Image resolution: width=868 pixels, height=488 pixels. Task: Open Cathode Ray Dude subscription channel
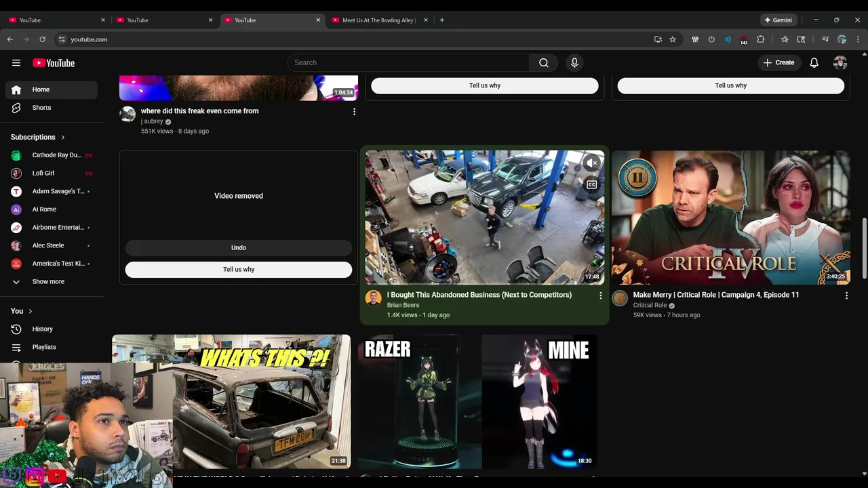[52, 155]
